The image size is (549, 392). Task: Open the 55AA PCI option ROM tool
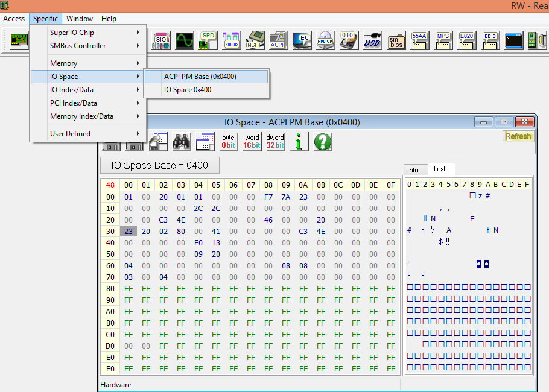tap(419, 40)
